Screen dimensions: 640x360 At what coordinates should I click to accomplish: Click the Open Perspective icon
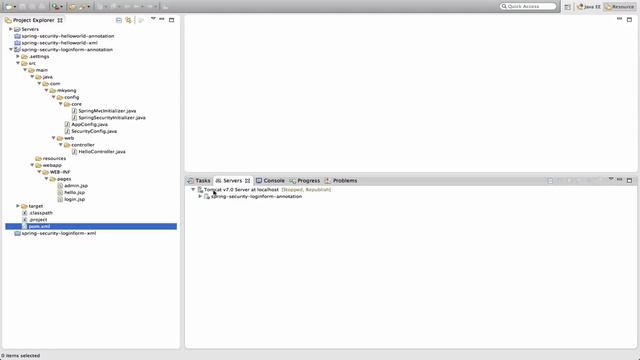pos(567,7)
